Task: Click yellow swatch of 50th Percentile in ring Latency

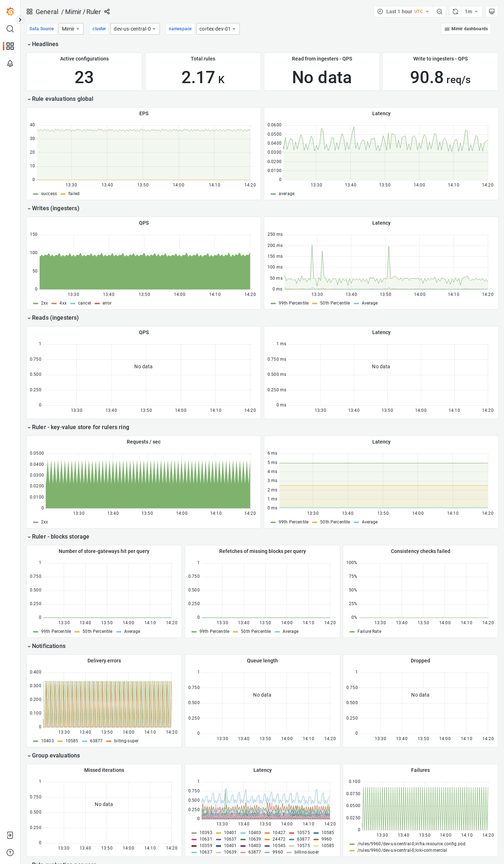Action: [x=315, y=522]
